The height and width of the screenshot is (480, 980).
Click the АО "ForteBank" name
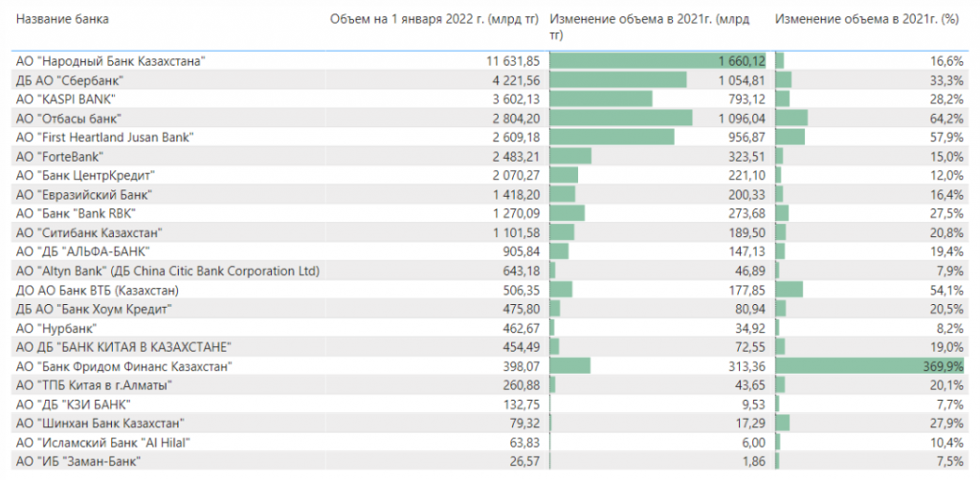click(x=59, y=157)
